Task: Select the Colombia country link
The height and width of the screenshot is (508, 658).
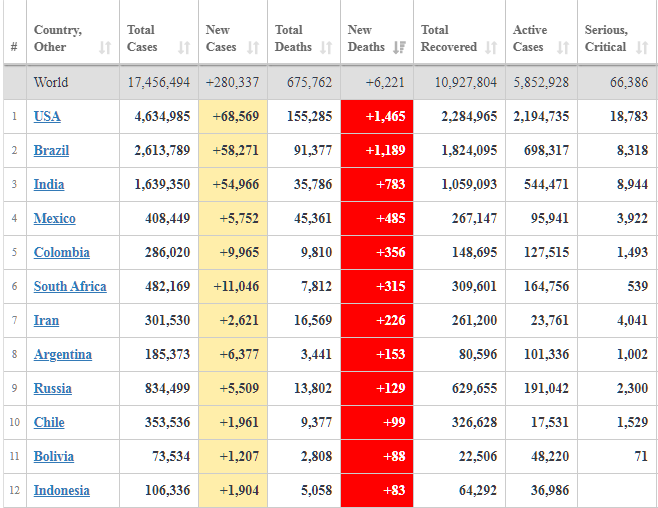Action: click(x=62, y=253)
